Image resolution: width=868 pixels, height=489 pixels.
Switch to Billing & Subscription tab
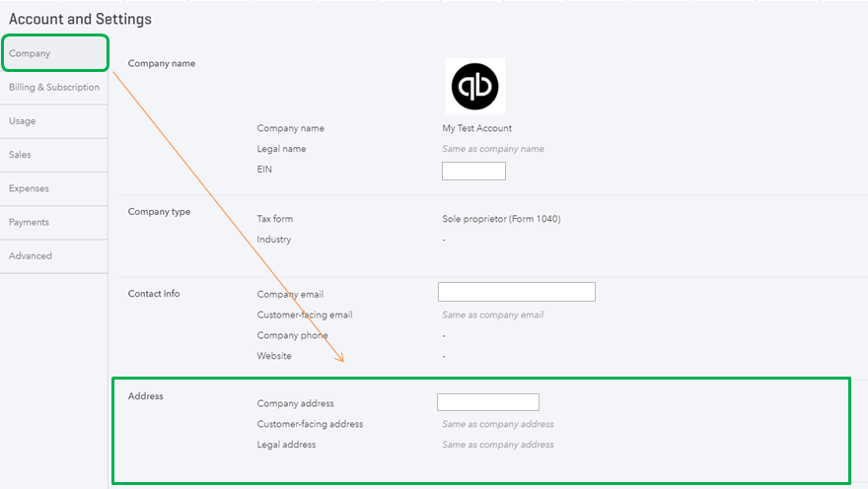click(x=54, y=88)
